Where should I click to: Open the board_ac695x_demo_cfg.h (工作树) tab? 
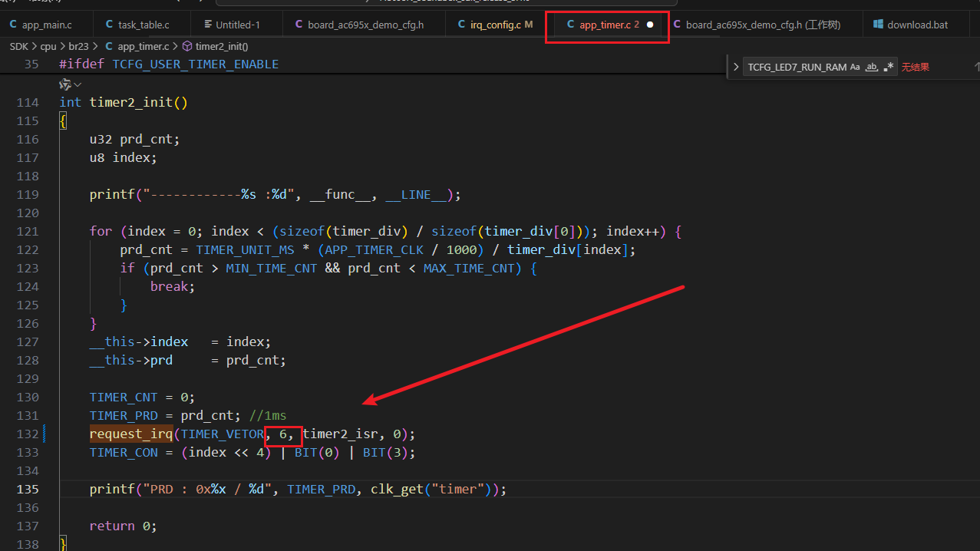coord(756,25)
